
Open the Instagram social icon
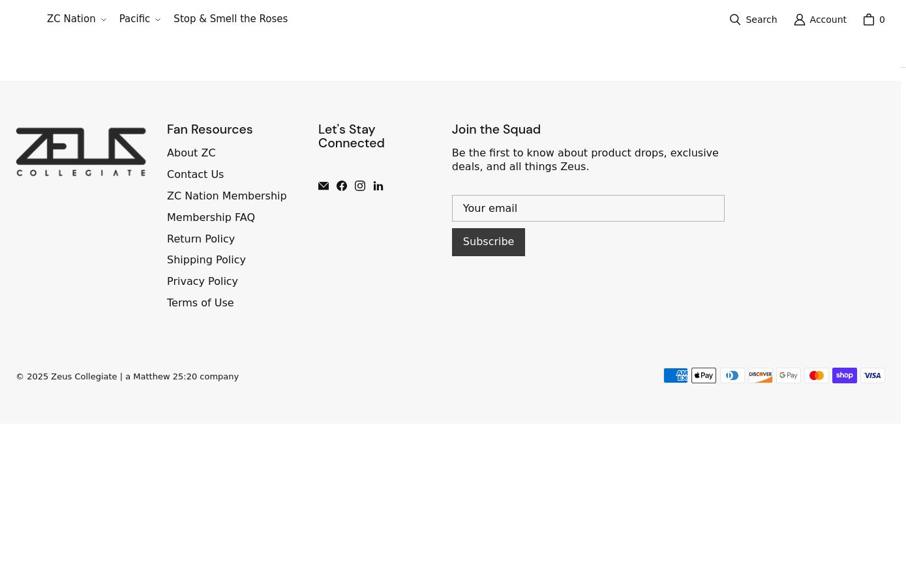pyautogui.click(x=360, y=186)
